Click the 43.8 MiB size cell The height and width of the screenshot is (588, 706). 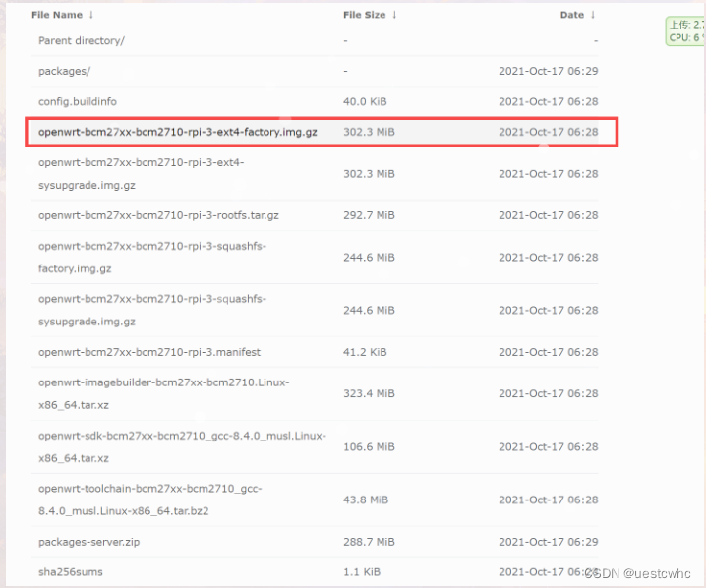366,500
